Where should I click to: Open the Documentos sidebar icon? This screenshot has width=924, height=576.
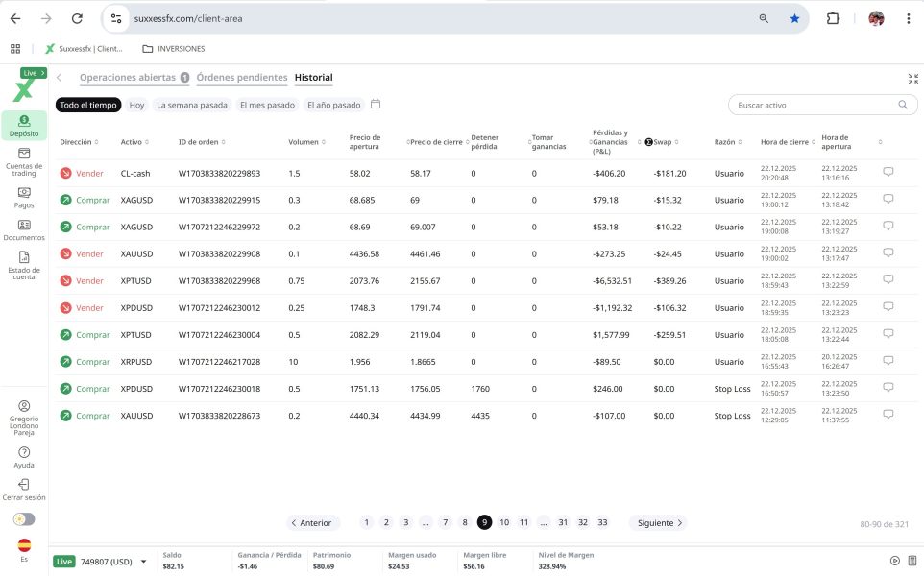(x=24, y=230)
